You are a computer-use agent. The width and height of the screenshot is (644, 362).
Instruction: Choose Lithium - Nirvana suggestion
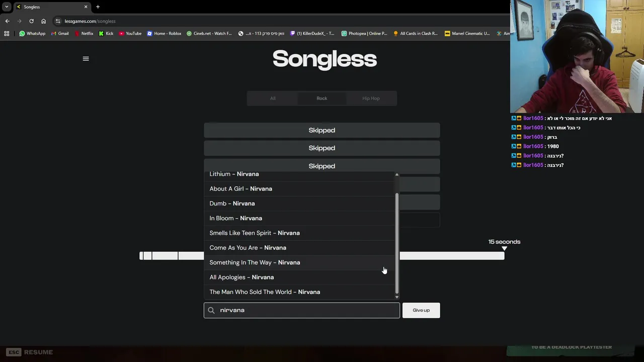(x=299, y=174)
